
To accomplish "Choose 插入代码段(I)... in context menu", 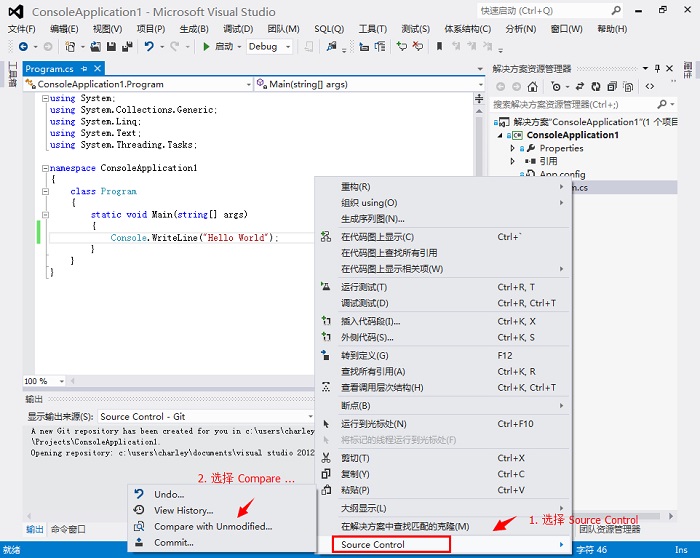I will [x=444, y=321].
